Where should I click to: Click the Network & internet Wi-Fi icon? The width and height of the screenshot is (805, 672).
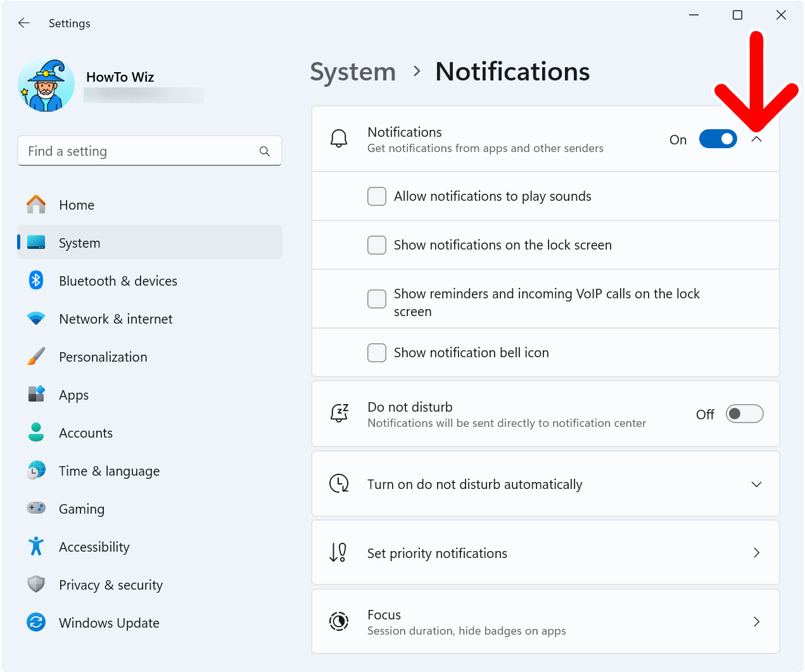(x=36, y=319)
